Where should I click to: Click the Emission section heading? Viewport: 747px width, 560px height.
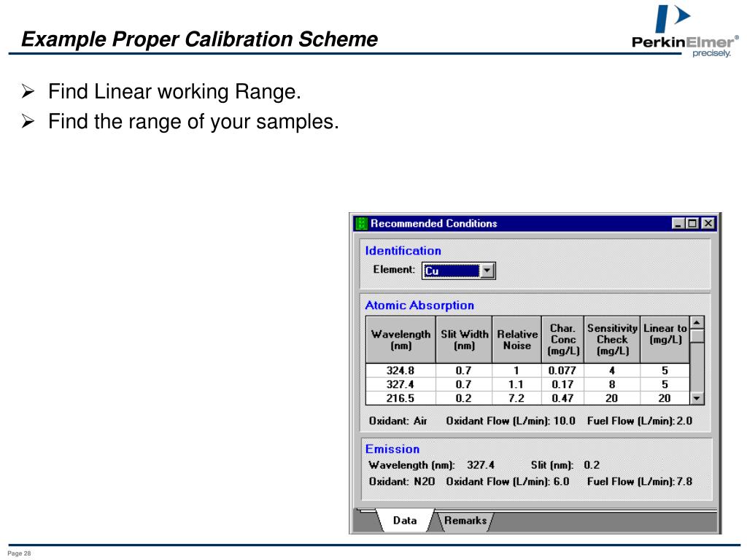(392, 449)
